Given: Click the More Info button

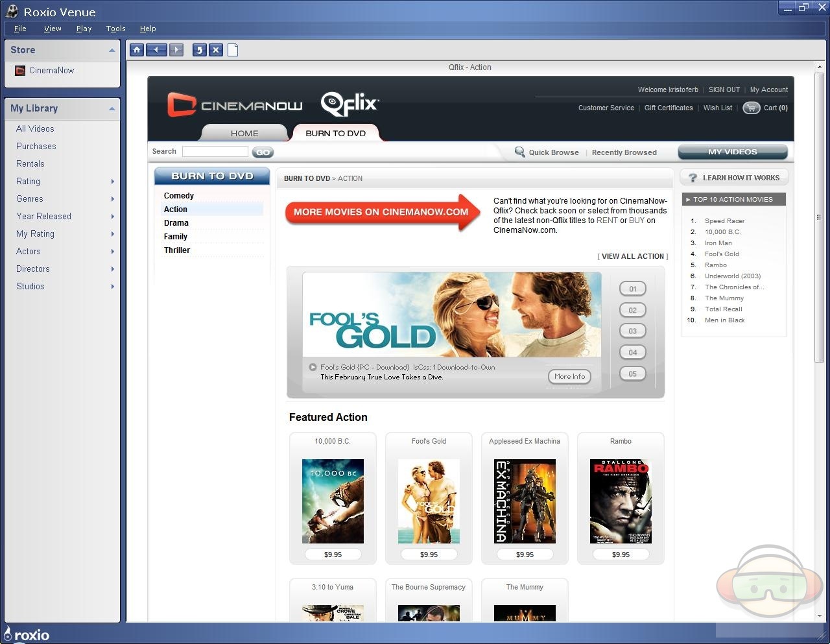Looking at the screenshot, I should pyautogui.click(x=569, y=376).
